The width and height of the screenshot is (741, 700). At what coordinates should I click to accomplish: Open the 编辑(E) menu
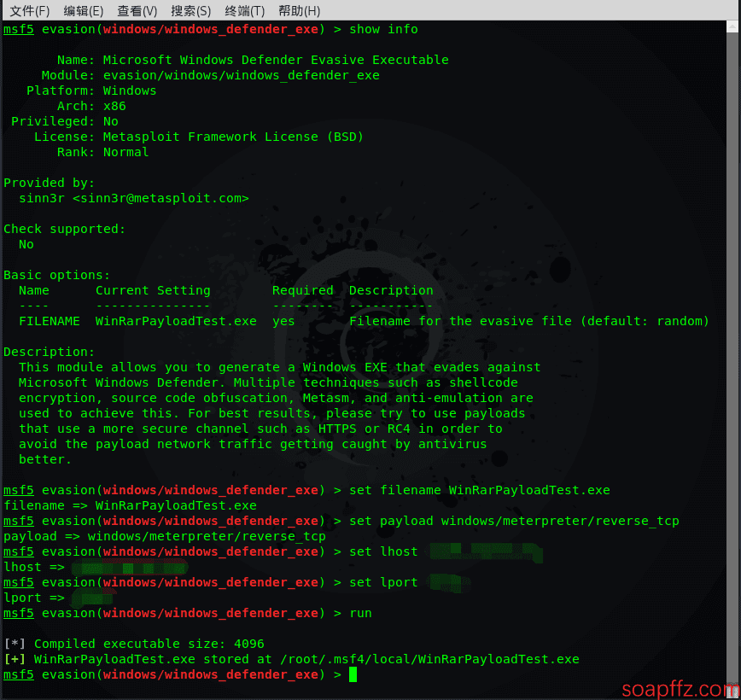click(x=83, y=10)
